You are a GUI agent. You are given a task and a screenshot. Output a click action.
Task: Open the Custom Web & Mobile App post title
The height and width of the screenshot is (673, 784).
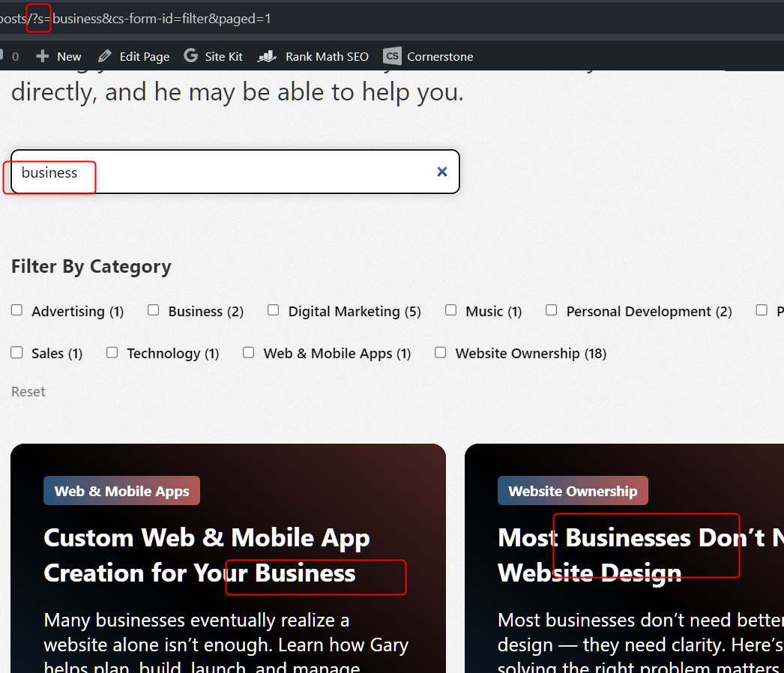pos(206,555)
